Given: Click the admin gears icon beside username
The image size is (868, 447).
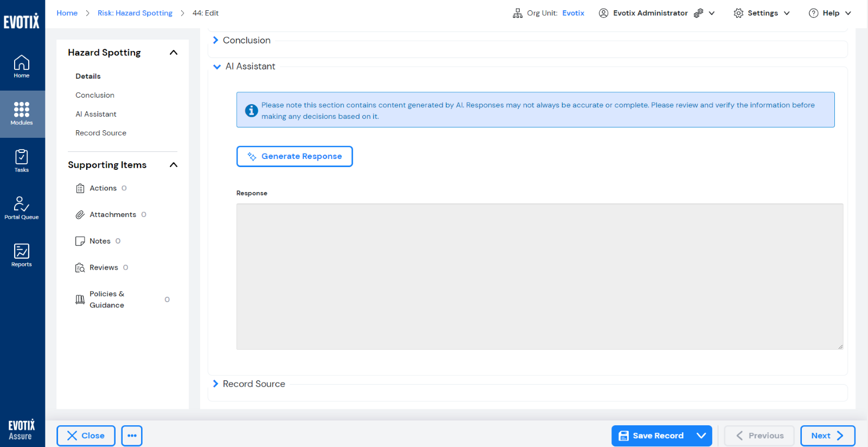Looking at the screenshot, I should pyautogui.click(x=698, y=13).
